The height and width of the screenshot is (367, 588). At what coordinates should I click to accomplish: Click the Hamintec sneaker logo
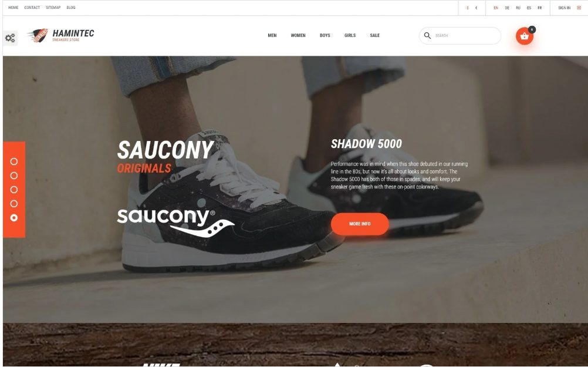coord(61,35)
